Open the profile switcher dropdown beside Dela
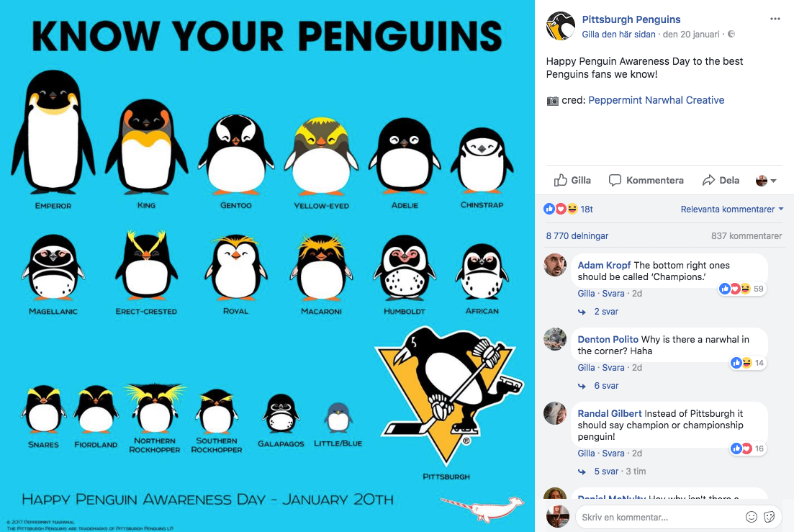Screen dimensions: 794x532 pos(766,181)
